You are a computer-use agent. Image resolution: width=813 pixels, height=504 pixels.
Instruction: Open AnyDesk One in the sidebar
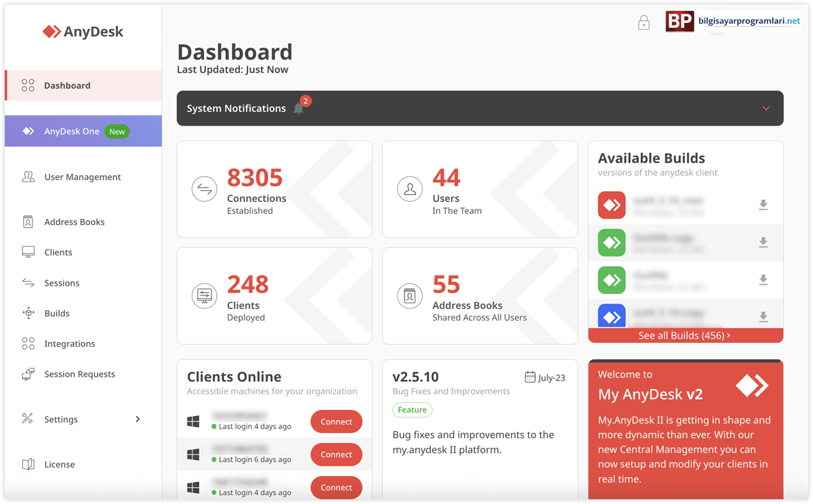coord(83,131)
